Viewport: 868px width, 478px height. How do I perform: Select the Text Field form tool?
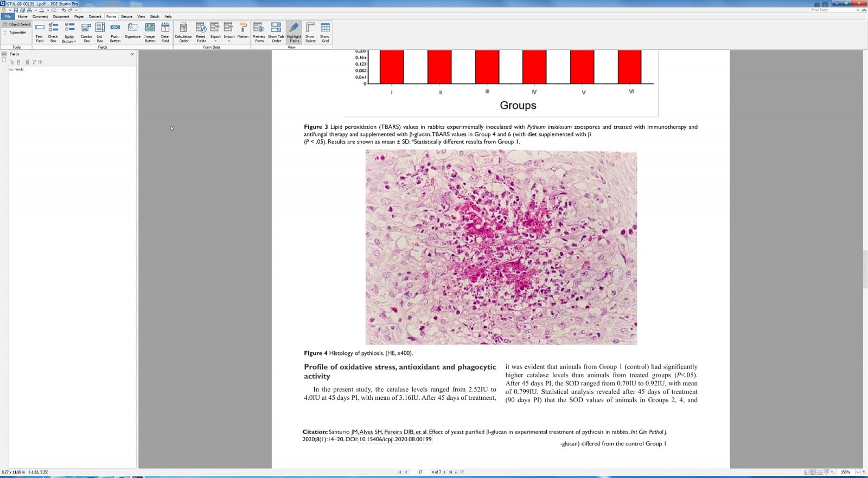point(40,33)
